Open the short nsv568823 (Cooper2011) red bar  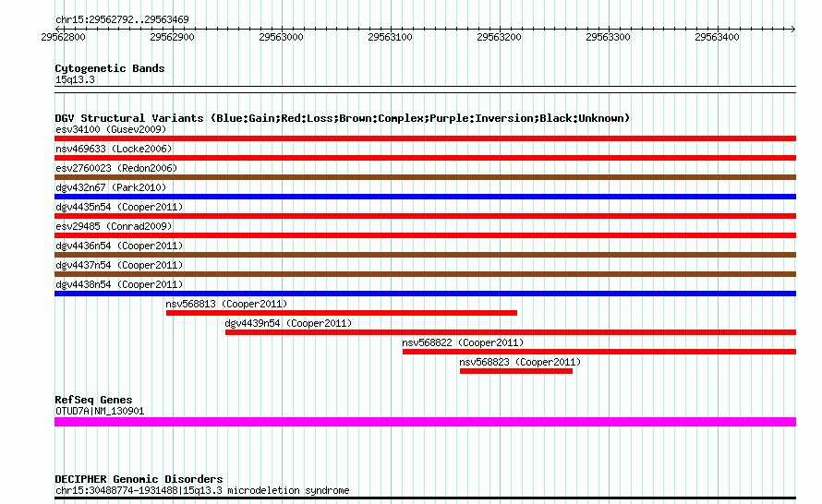click(x=516, y=371)
